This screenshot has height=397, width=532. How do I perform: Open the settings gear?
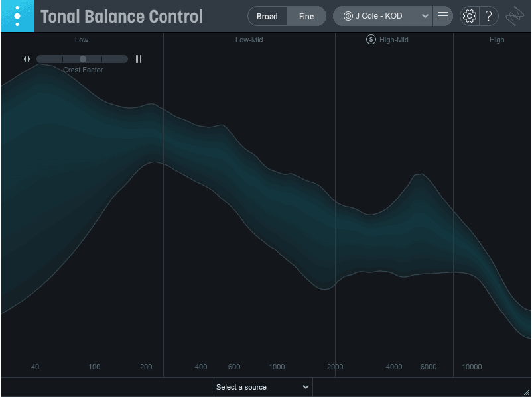tap(470, 16)
